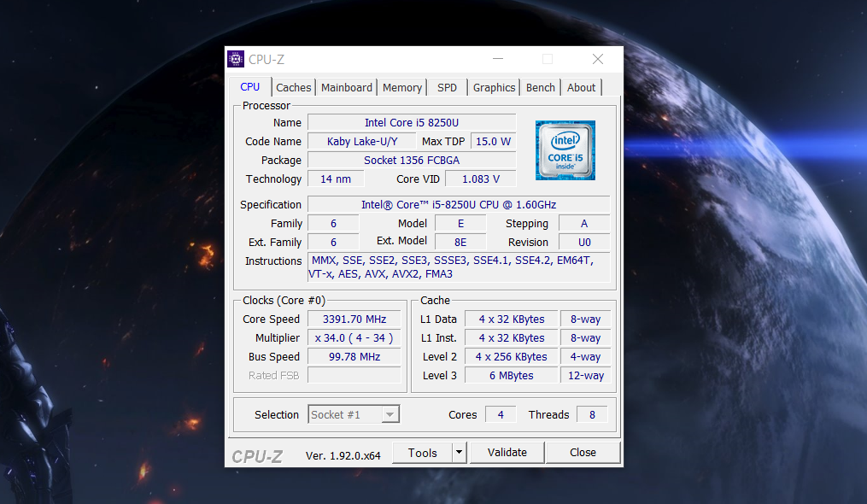Close CPU-Z with the title bar X
Viewport: 867px width, 504px height.
point(598,59)
